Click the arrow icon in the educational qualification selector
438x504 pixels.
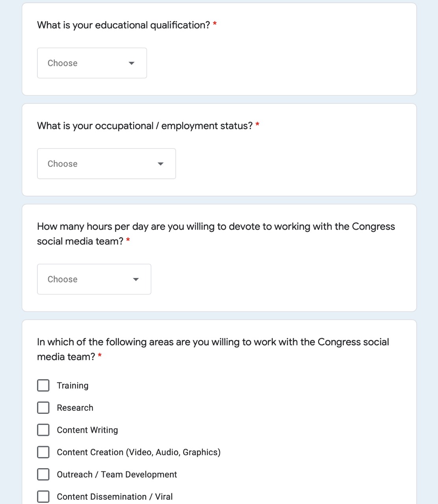(132, 63)
